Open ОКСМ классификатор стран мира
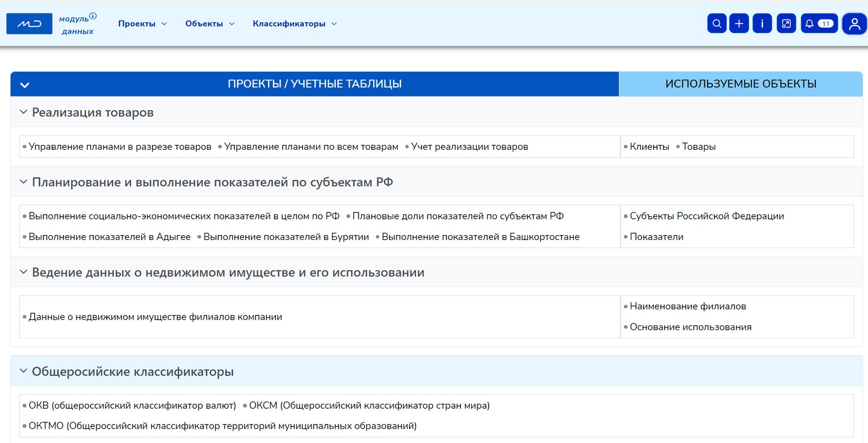The width and height of the screenshot is (868, 443). (x=369, y=406)
